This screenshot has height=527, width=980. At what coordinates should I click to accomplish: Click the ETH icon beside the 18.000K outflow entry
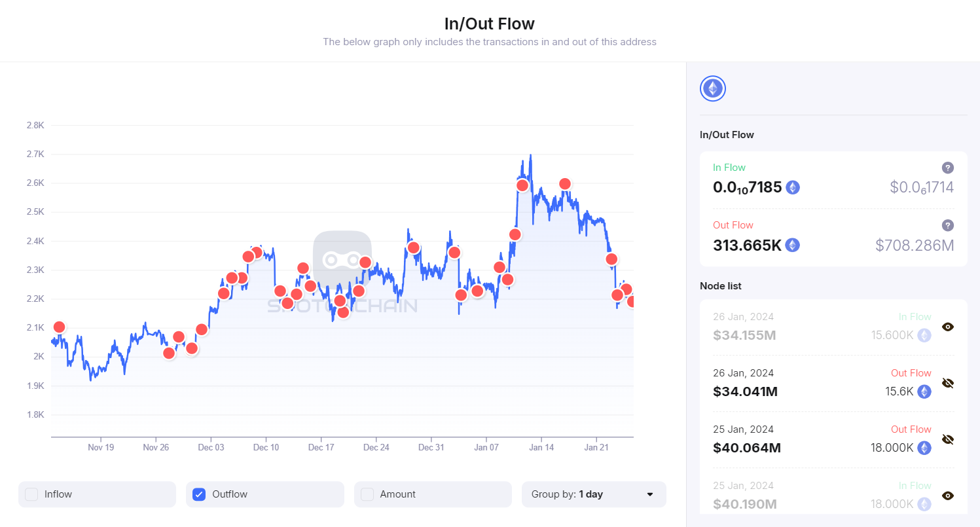tap(924, 448)
